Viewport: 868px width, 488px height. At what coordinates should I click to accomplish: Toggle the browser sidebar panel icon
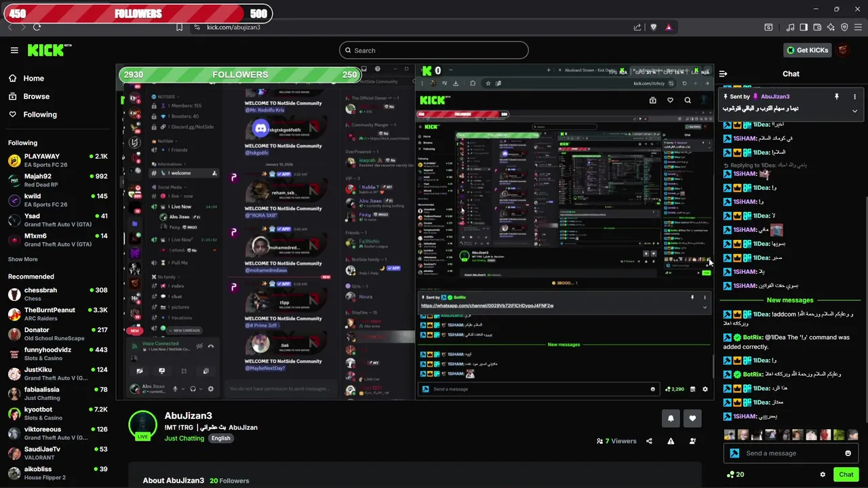click(x=804, y=27)
